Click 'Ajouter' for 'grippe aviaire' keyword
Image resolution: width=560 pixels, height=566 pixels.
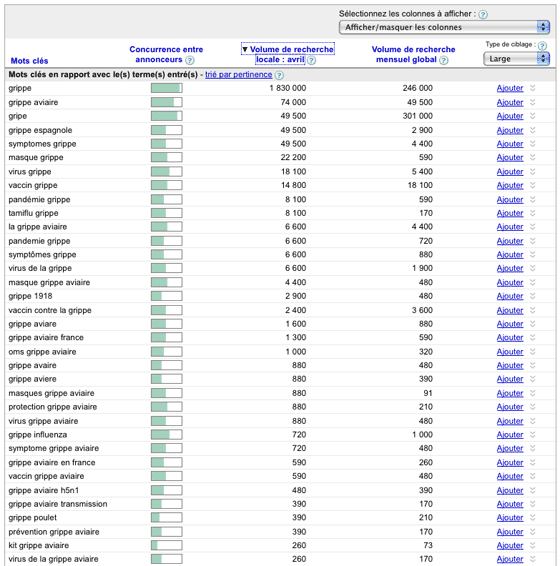(510, 103)
